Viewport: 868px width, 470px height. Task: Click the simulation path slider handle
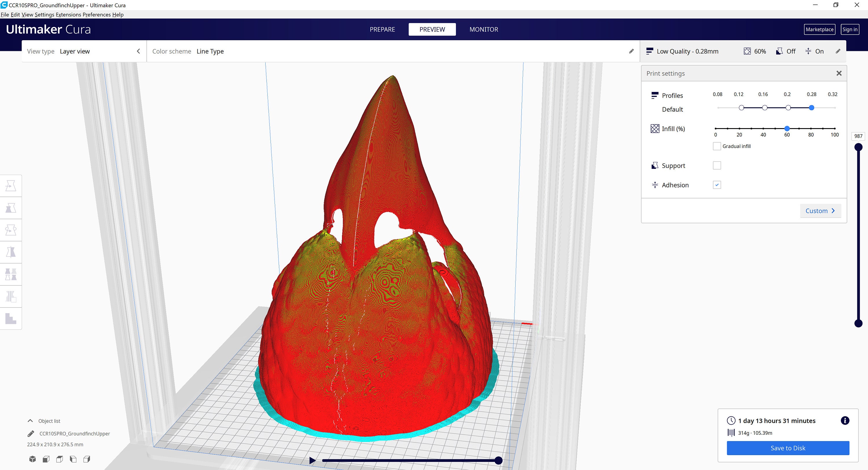point(498,460)
